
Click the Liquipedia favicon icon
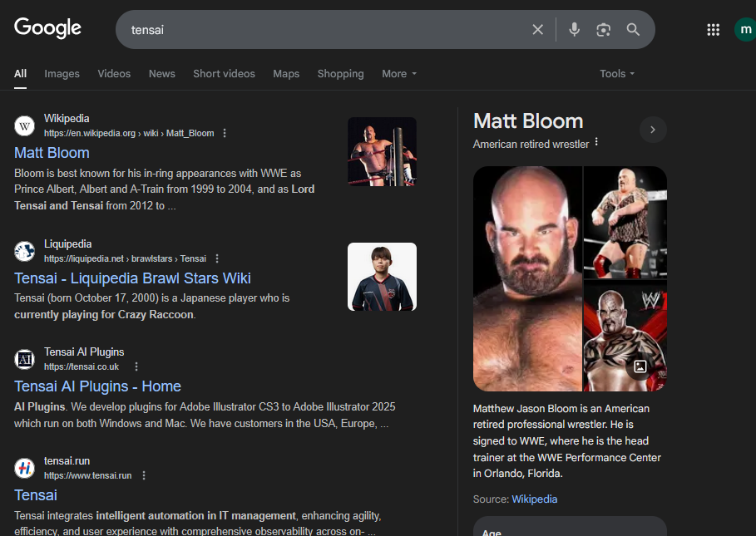24,252
